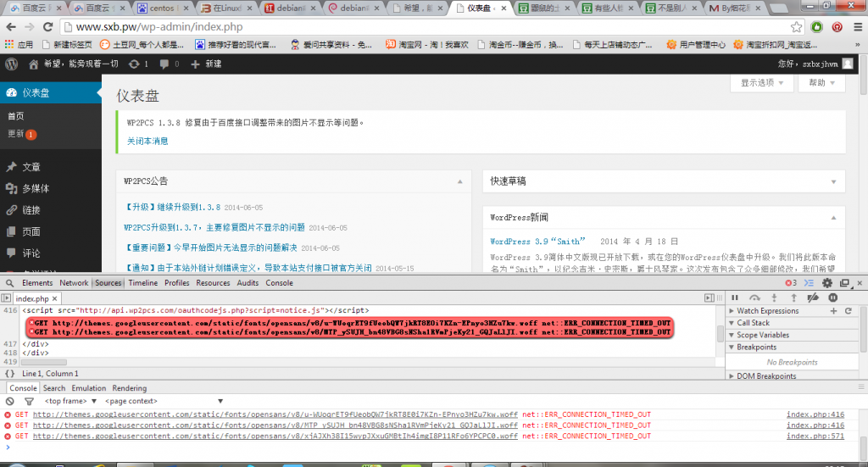Clear the console log

tap(8, 401)
